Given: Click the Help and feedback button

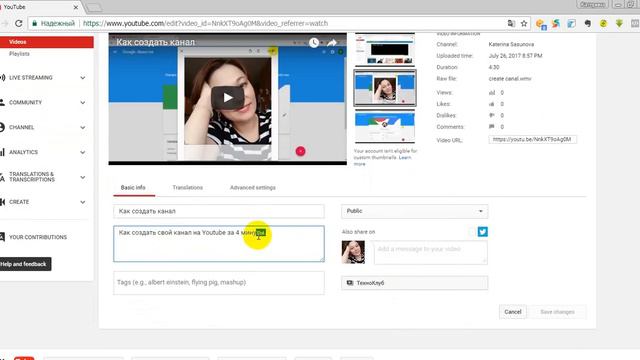Looking at the screenshot, I should pos(24,264).
